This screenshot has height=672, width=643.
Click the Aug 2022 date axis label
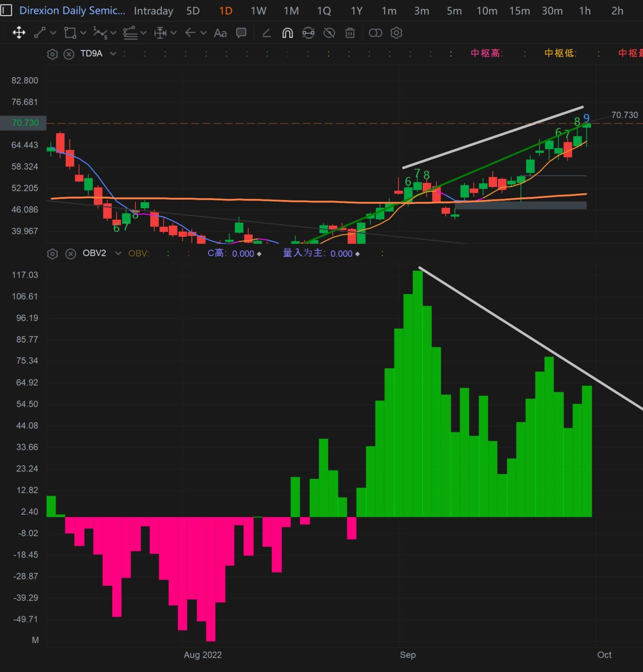coord(203,655)
